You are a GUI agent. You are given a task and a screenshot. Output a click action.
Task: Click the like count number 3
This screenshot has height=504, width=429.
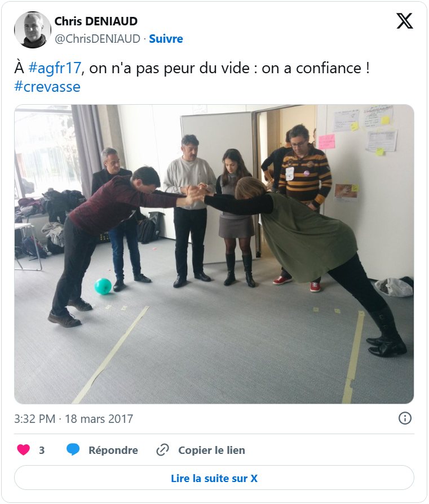coord(42,450)
